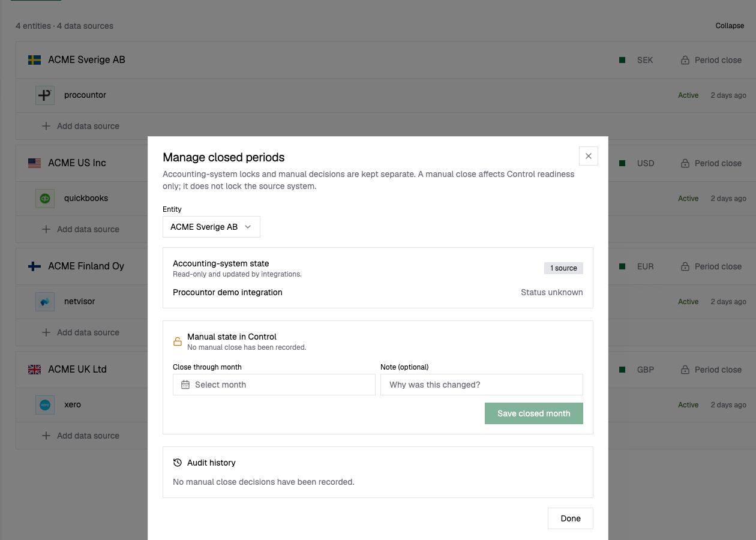Click the ACME US Inc entity name

click(77, 163)
